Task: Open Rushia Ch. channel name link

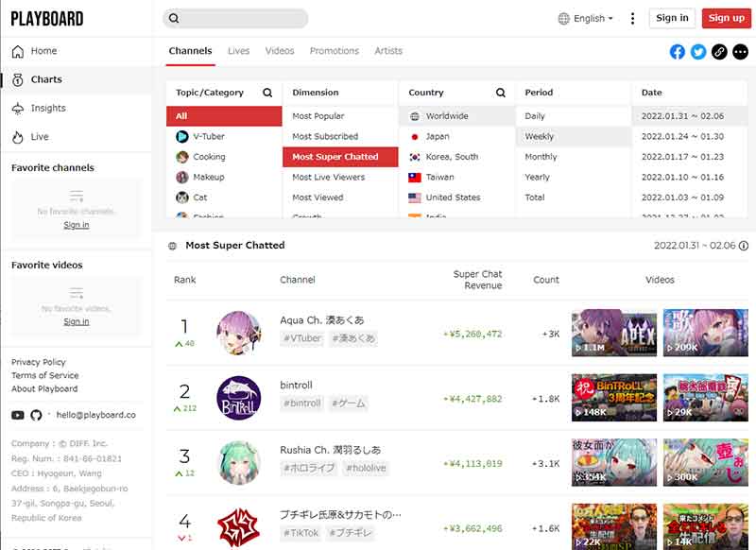Action: (330, 450)
